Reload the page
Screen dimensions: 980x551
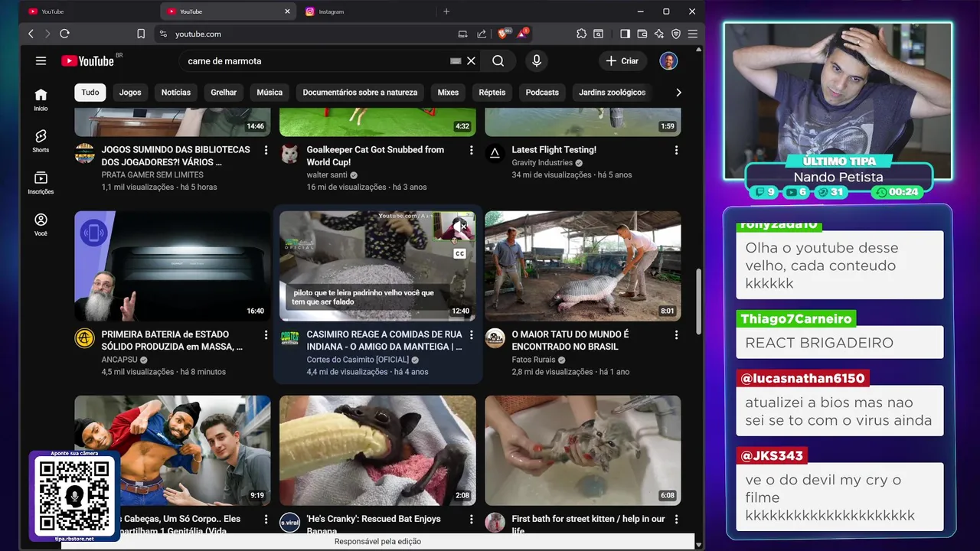64,34
